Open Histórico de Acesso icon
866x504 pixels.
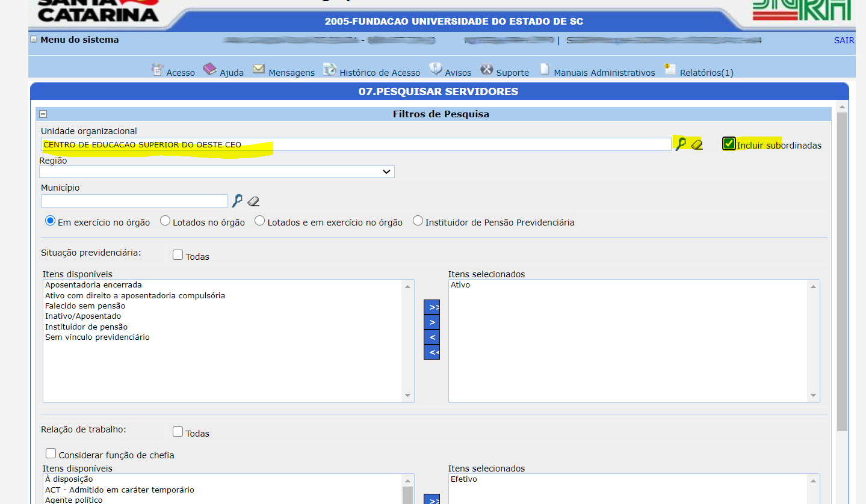329,70
